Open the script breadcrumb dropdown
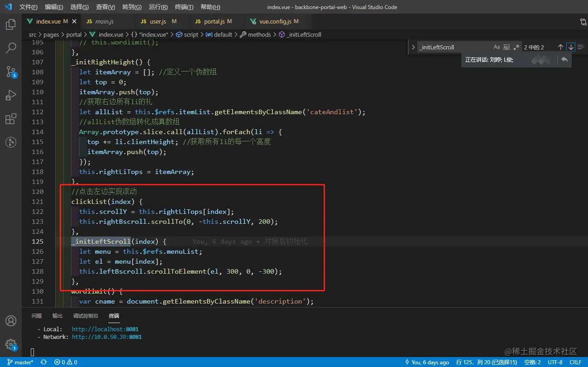Screen dimensions: 588x367 (187, 34)
